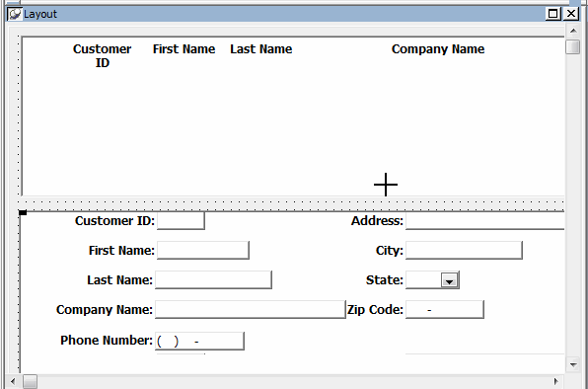Select the Customer ID column header
The image size is (588, 389).
click(102, 56)
